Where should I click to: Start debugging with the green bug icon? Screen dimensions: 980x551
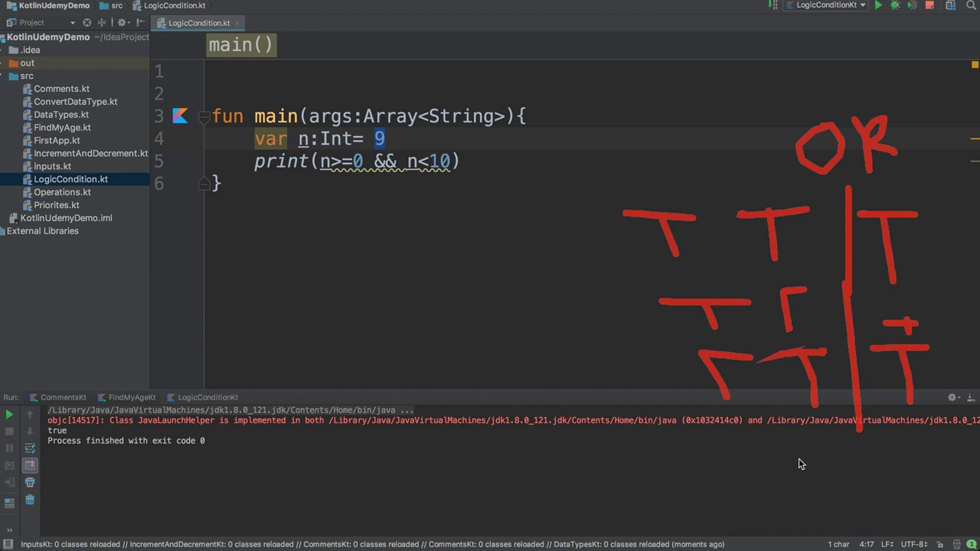pos(895,5)
